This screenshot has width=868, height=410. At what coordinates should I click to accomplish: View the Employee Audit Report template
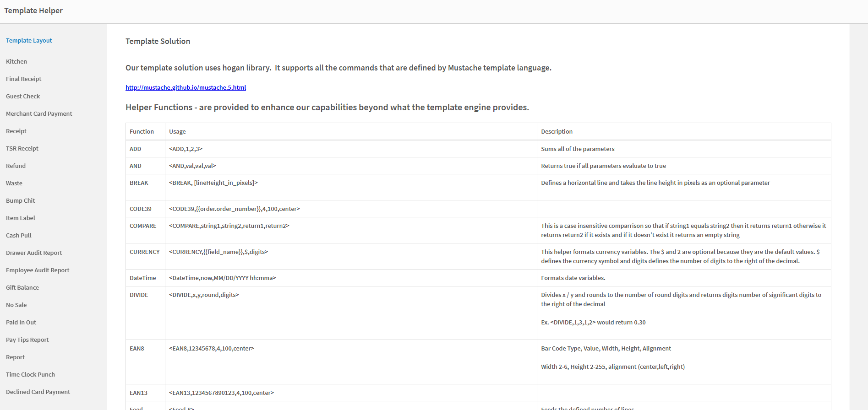tap(37, 270)
